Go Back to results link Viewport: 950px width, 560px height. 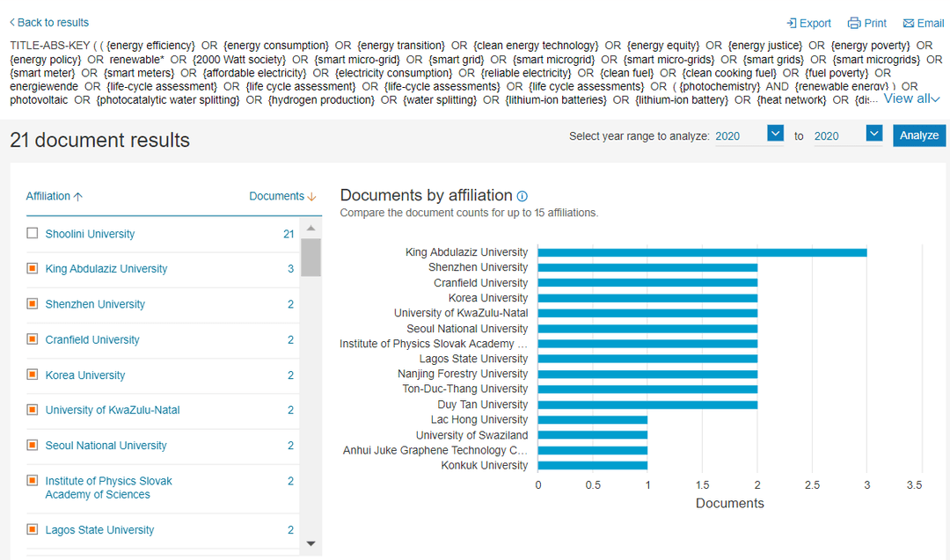[x=53, y=22]
